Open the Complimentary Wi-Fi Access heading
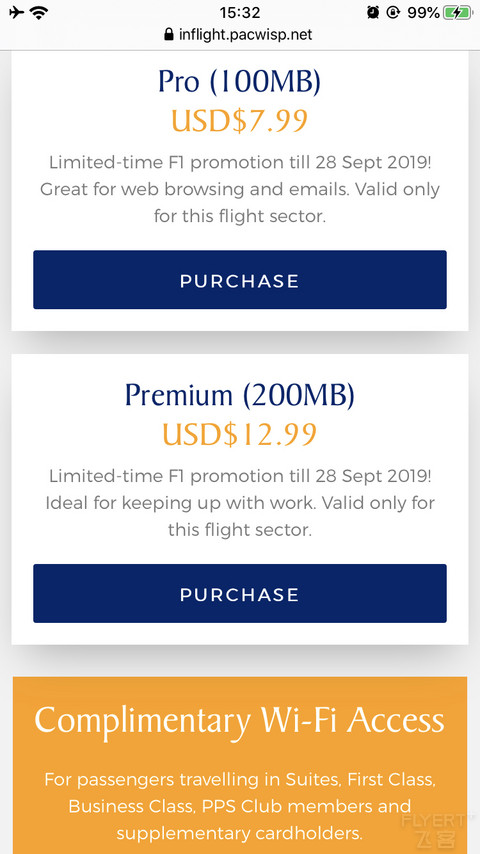480x854 pixels. (240, 720)
